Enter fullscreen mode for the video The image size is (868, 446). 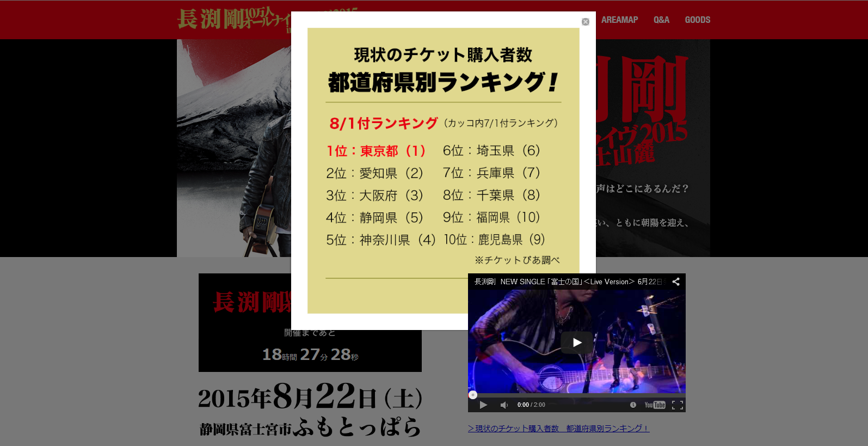tap(678, 405)
